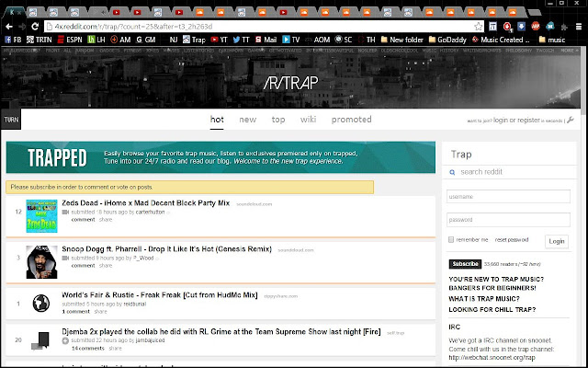Click the search magnifier icon
Viewport: 588px width, 368px height.
point(452,172)
